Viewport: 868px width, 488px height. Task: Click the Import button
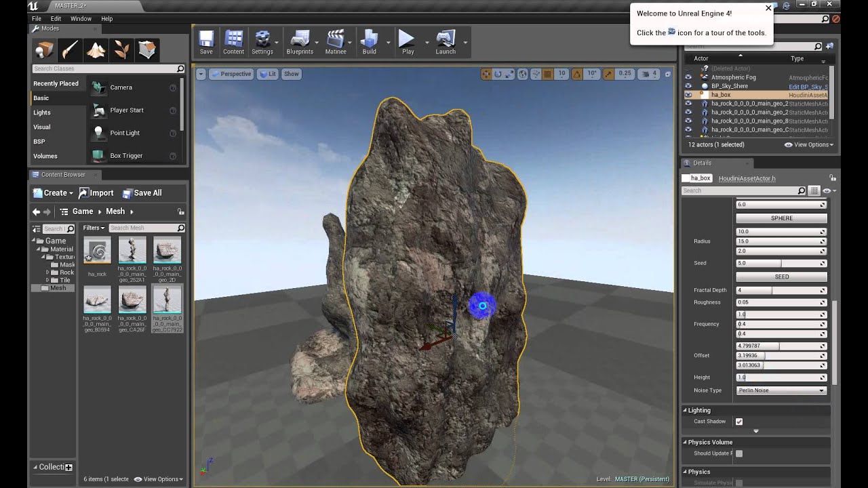96,193
